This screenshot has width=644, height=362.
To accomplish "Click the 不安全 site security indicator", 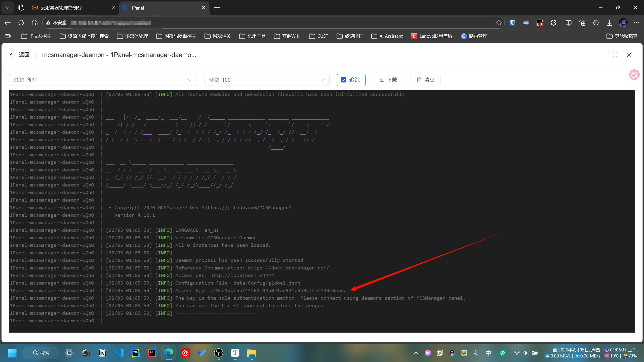I will [56, 23].
